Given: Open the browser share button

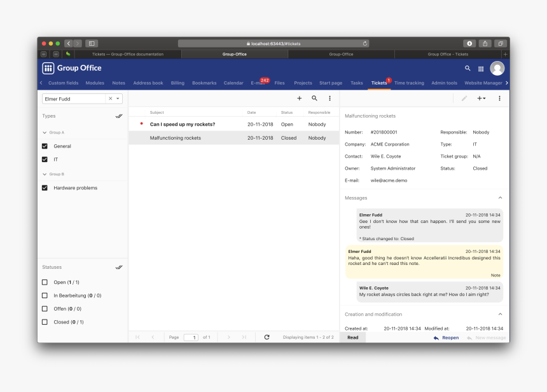Looking at the screenshot, I should (485, 44).
